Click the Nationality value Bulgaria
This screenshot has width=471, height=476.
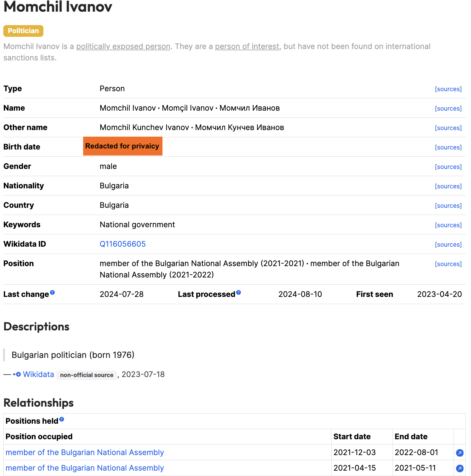[x=114, y=186]
